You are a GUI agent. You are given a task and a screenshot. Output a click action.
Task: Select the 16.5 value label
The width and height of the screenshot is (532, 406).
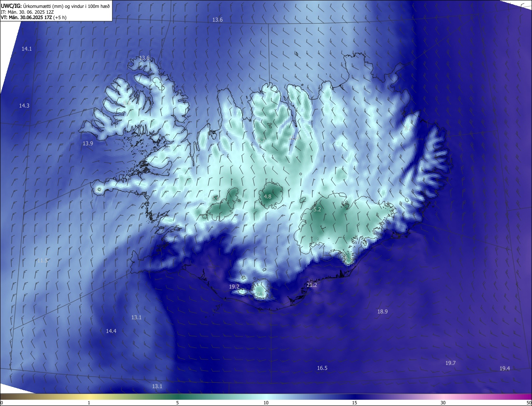322,368
